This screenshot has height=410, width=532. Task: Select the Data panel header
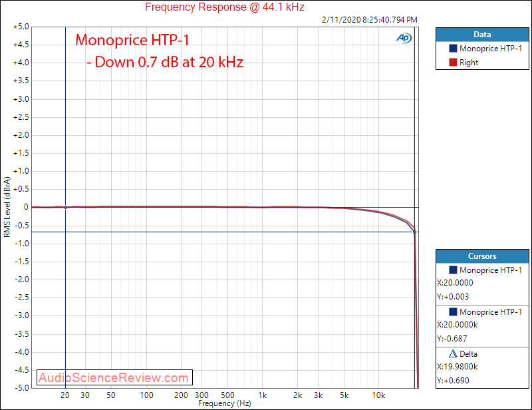click(x=482, y=35)
